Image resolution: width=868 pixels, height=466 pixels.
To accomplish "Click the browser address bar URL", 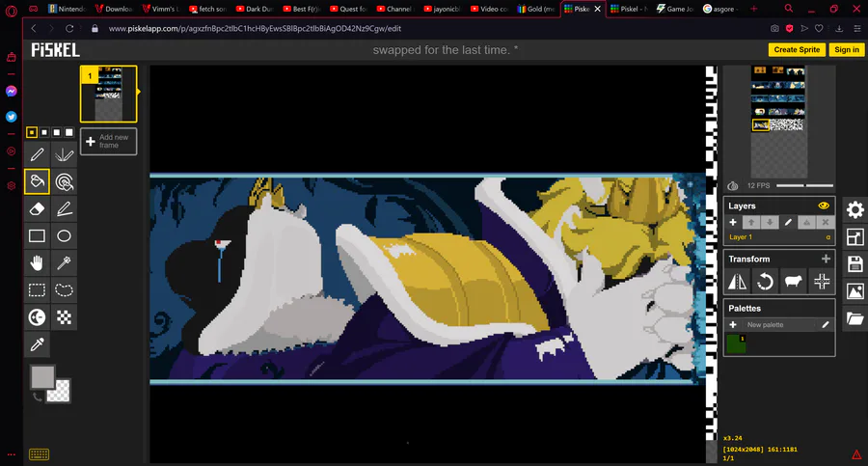I will click(255, 28).
